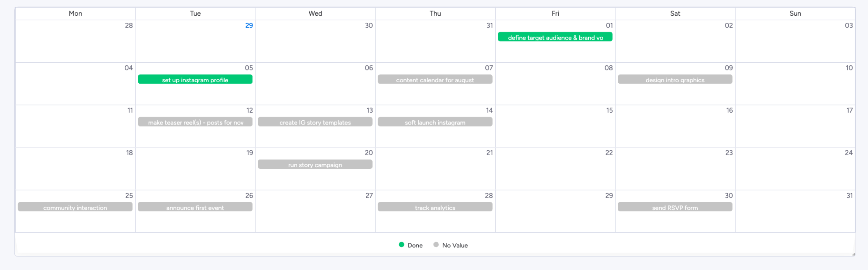Click 'create IG story templates' event
The width and height of the screenshot is (868, 270).
tap(315, 122)
